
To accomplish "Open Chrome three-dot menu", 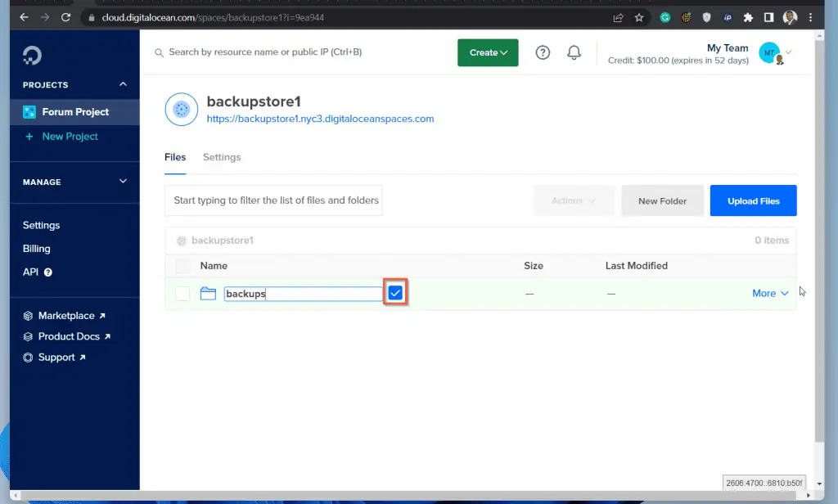I will 811,18.
